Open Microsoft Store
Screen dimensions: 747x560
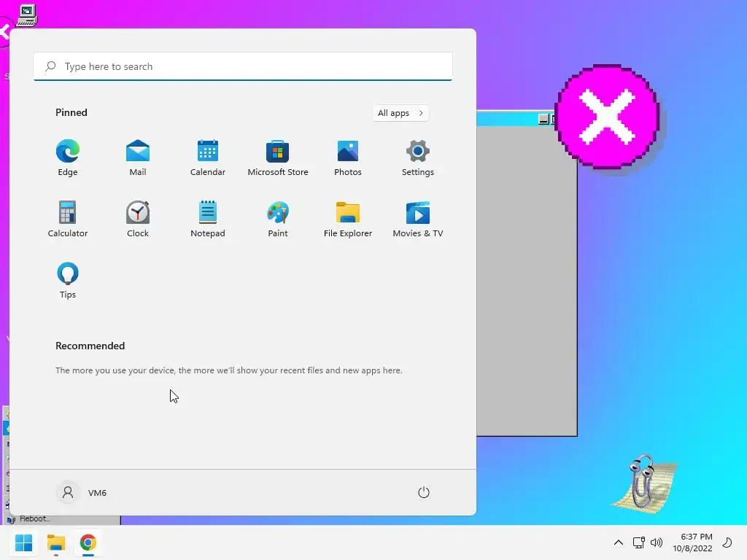coord(278,157)
